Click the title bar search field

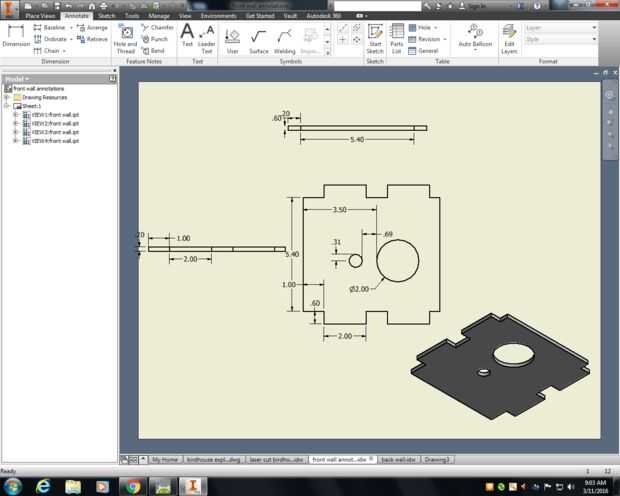[378, 6]
